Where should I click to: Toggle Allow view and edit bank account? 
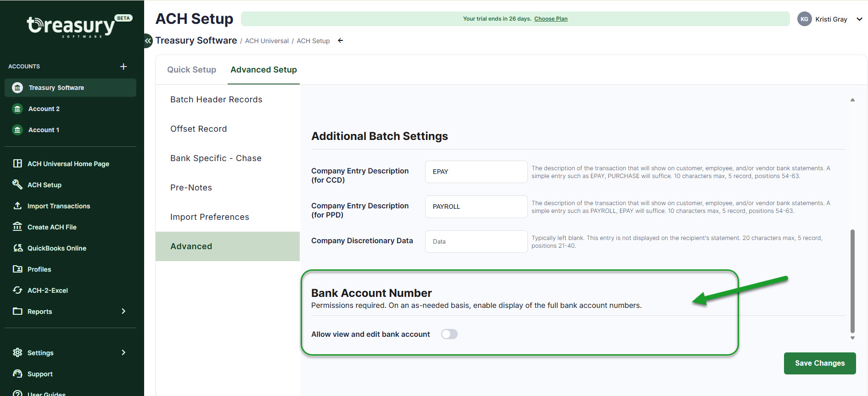pos(449,334)
